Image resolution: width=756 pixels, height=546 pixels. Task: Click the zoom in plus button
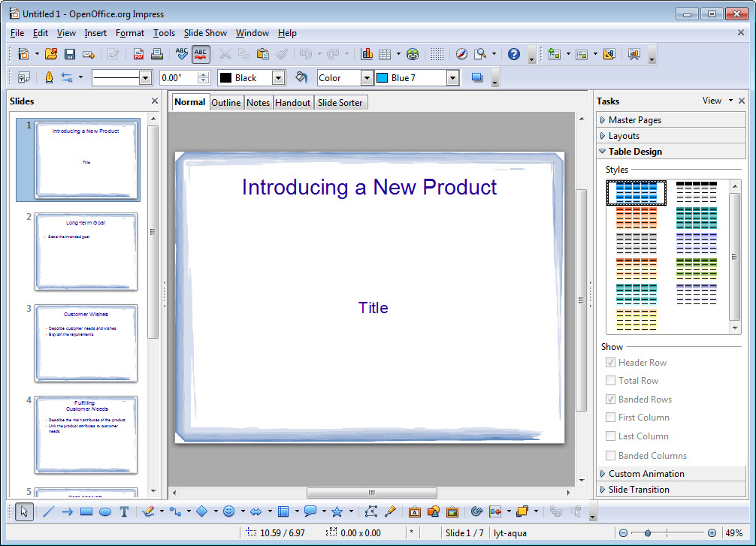(712, 532)
